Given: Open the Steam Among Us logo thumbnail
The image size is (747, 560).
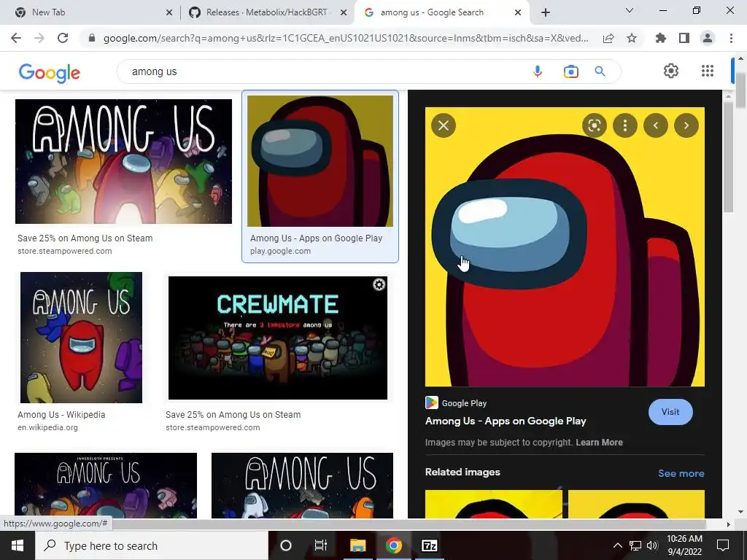Looking at the screenshot, I should point(123,161).
